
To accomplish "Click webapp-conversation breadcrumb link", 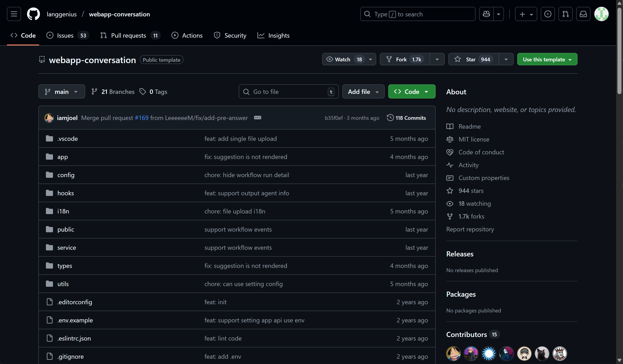I will 120,14.
